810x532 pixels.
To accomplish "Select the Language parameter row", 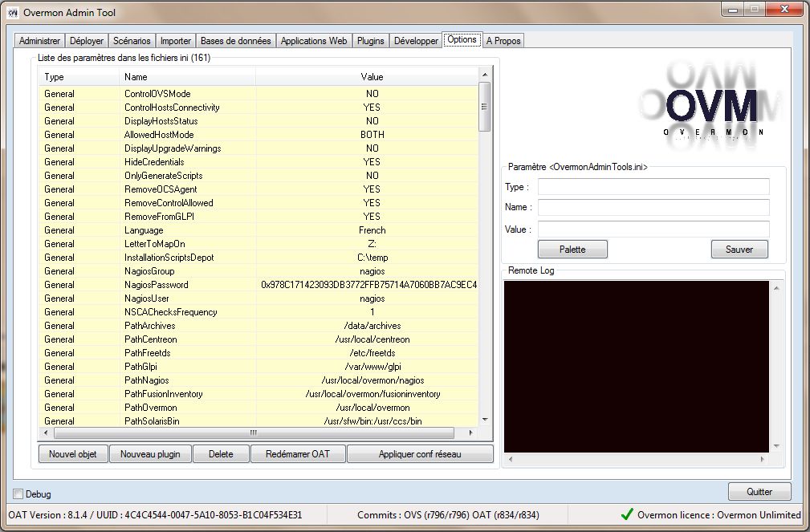I will (x=258, y=229).
